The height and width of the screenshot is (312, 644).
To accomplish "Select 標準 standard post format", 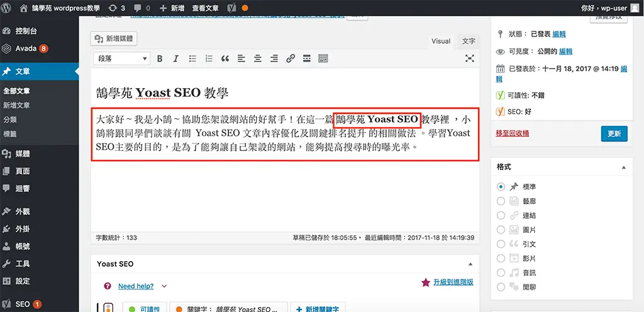I will (x=501, y=187).
